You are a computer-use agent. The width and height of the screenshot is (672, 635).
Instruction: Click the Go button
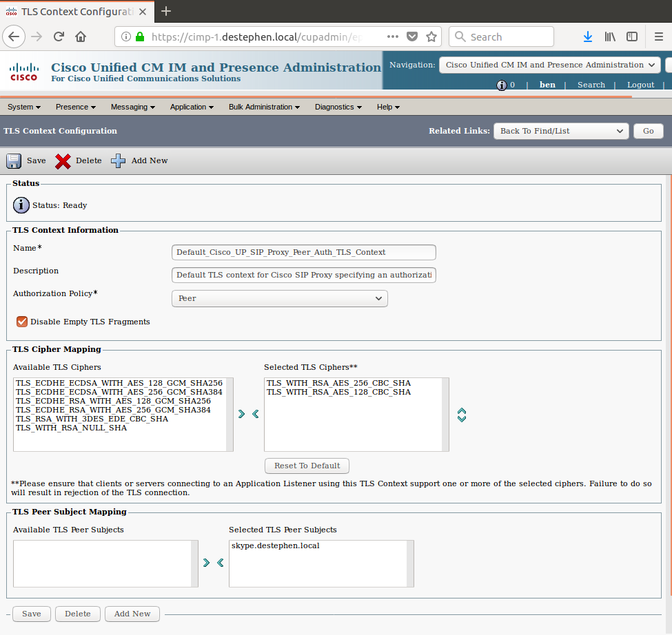648,131
